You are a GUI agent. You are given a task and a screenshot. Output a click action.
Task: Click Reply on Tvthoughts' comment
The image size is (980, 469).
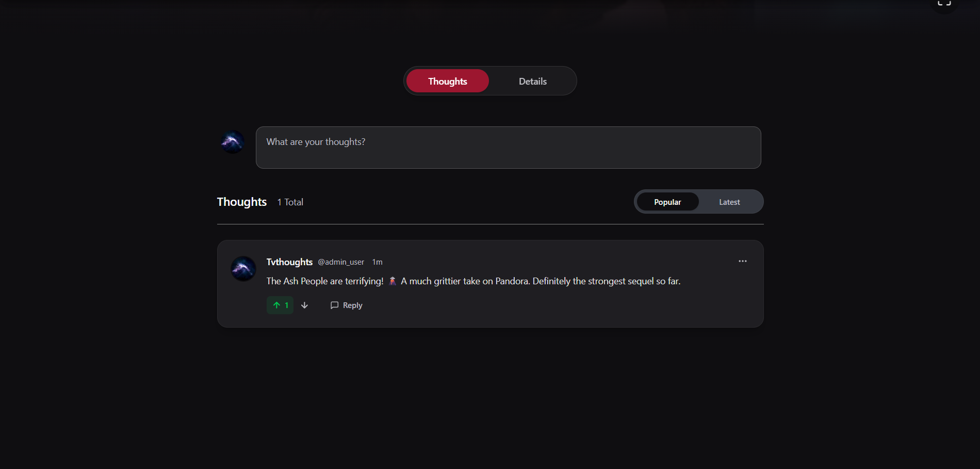(352, 305)
